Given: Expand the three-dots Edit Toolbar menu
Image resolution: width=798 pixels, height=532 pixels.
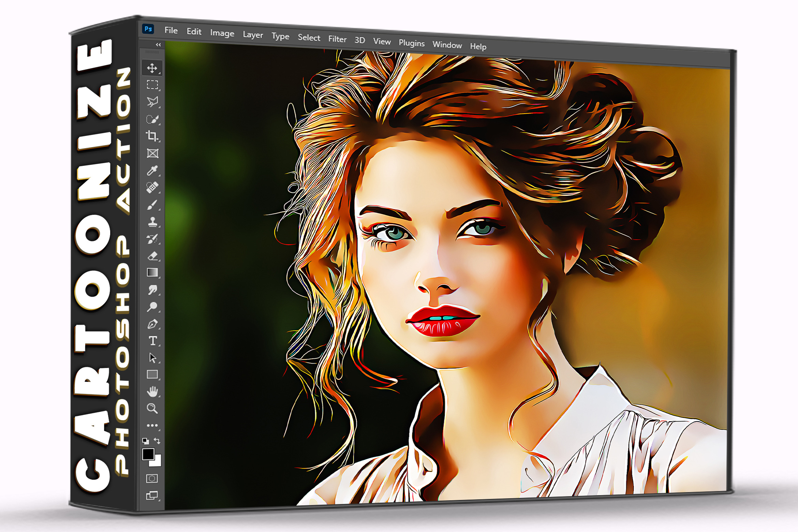Looking at the screenshot, I should (x=152, y=425).
